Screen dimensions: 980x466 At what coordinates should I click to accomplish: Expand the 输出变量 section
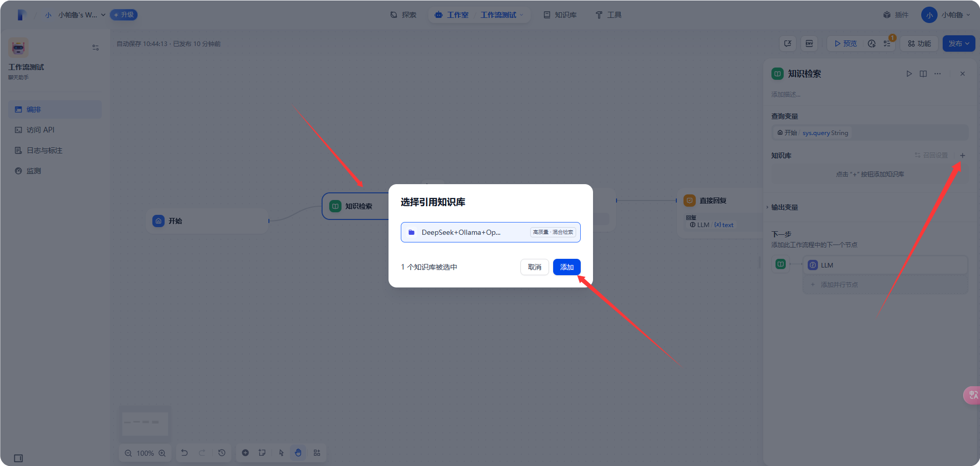pos(784,207)
